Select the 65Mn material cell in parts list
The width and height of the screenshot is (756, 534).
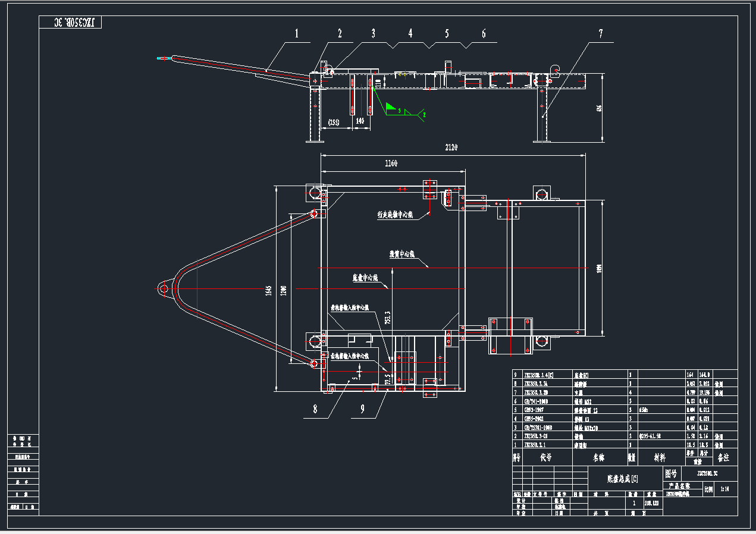645,409
